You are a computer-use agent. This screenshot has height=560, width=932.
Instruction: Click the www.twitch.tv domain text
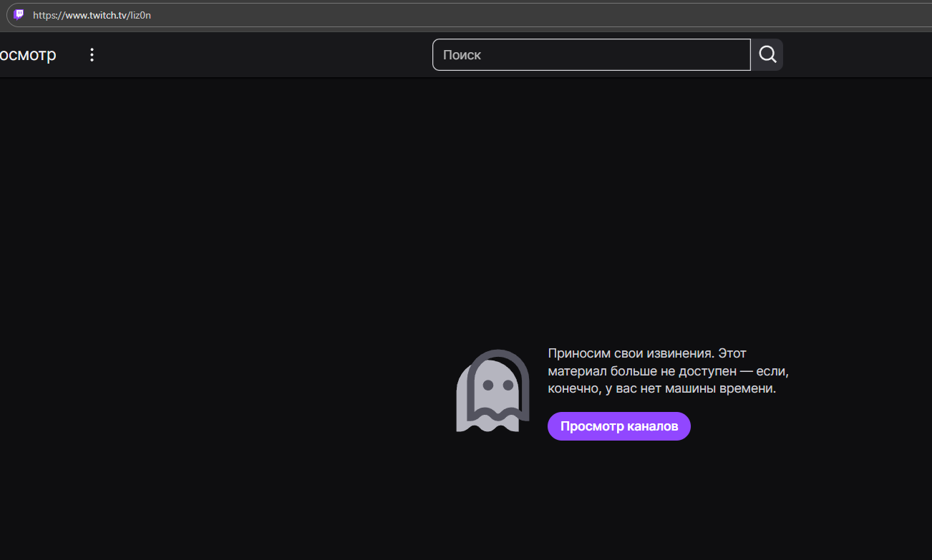tap(95, 15)
